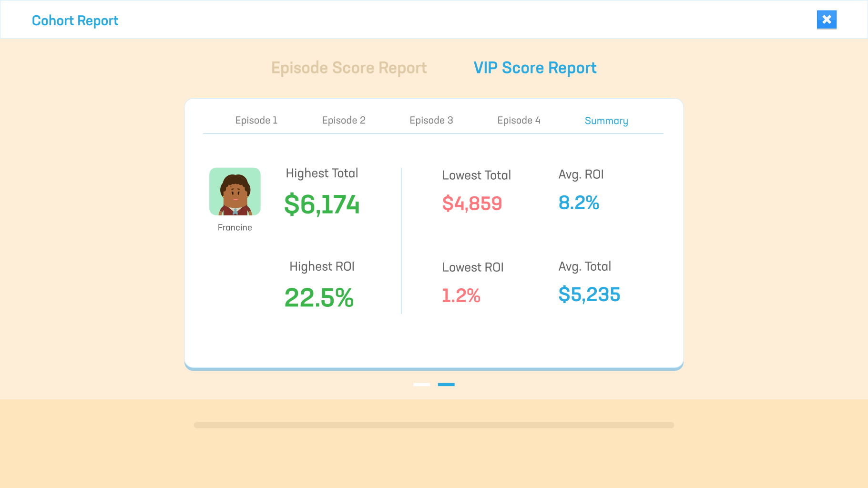Close the Cohort Report window

827,20
